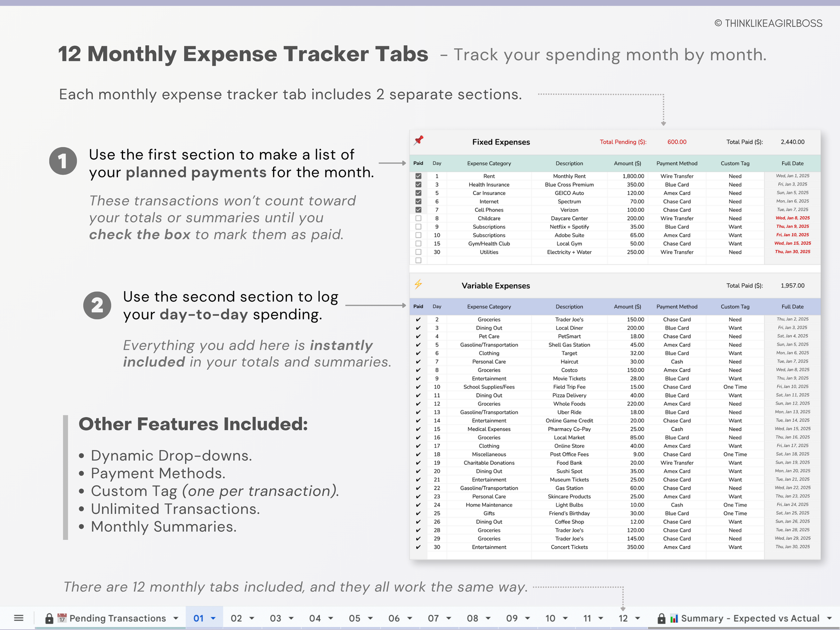Click lock icon on Summary tab
Viewport: 840px width, 630px height.
661,618
